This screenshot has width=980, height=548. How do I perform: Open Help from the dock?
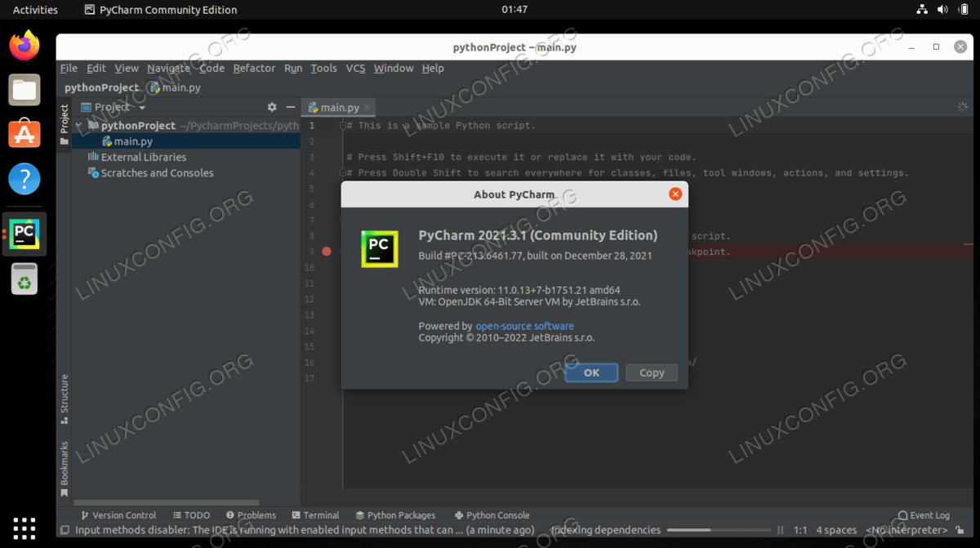tap(24, 177)
